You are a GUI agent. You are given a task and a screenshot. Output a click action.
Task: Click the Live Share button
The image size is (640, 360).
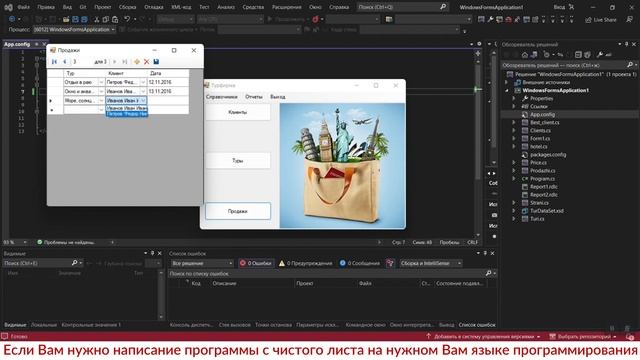point(601,20)
